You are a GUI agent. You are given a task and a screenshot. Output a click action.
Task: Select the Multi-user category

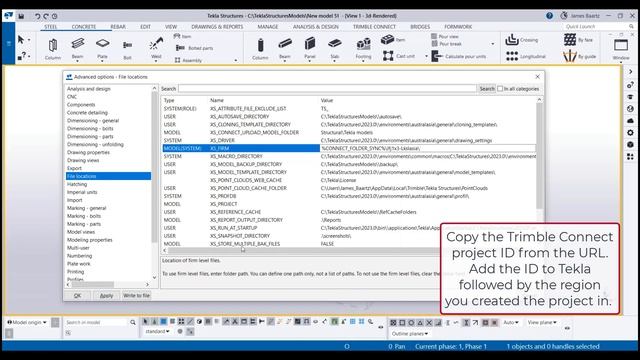[78, 248]
